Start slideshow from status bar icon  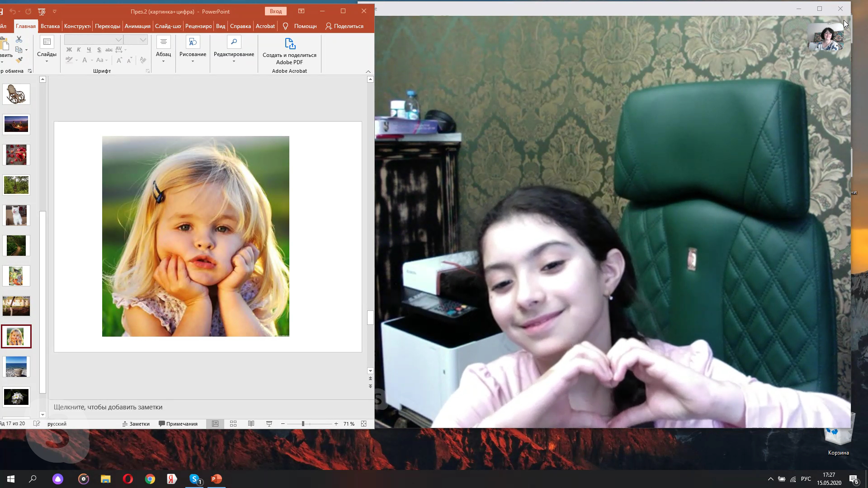click(x=269, y=424)
